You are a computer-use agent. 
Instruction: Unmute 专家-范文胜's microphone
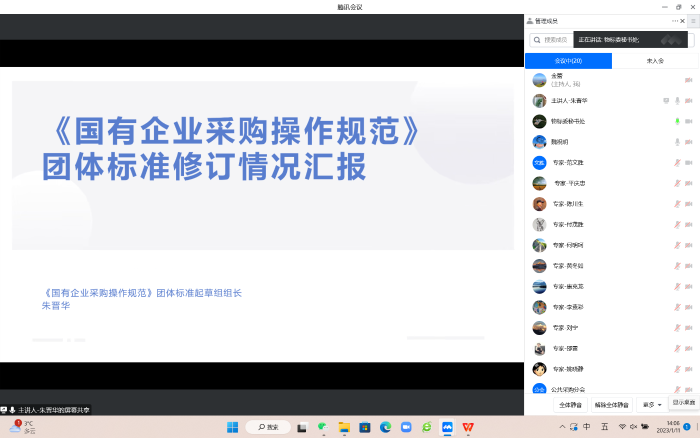pyautogui.click(x=677, y=163)
